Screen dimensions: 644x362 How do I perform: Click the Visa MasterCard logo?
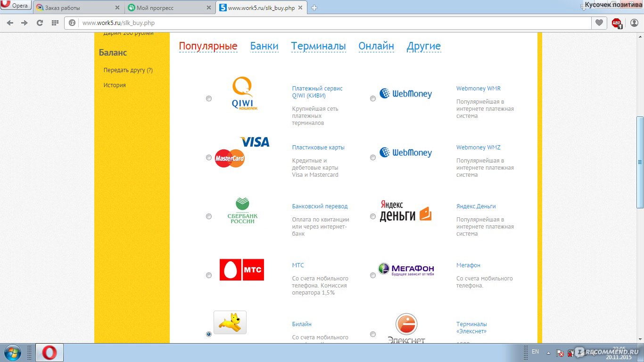tap(242, 152)
